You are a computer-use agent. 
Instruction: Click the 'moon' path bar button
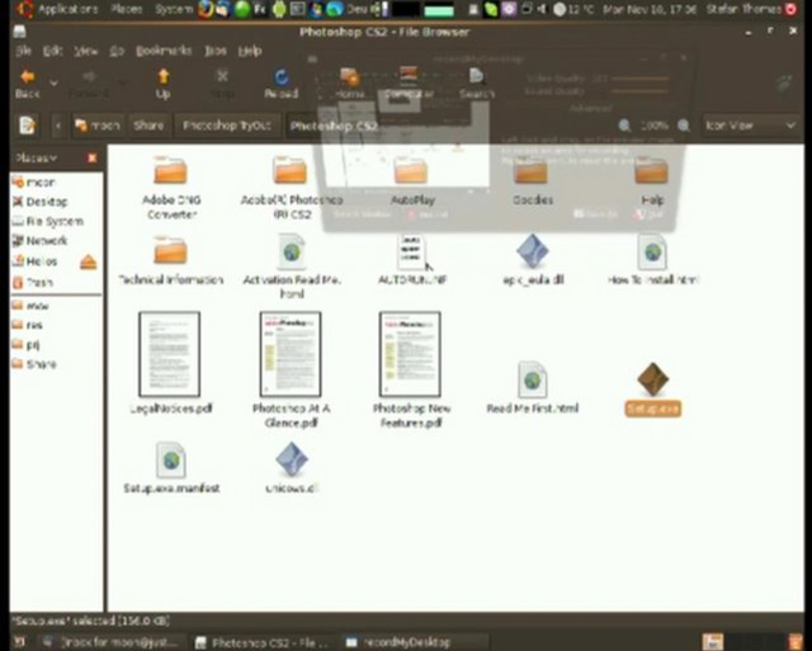point(98,126)
